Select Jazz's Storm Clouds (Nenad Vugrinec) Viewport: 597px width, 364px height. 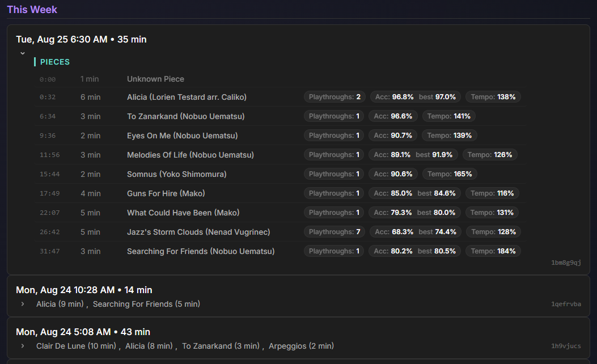(198, 232)
